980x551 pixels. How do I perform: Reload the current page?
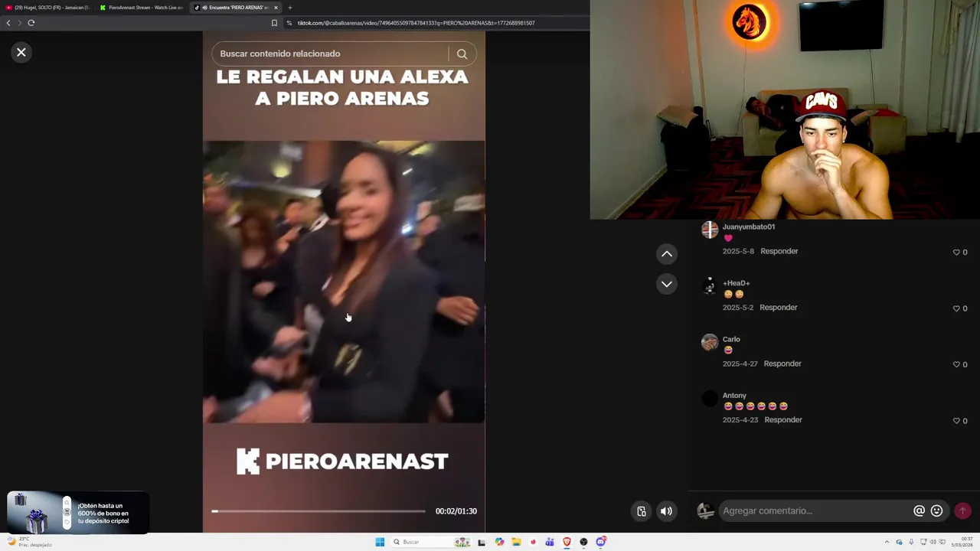[x=31, y=23]
